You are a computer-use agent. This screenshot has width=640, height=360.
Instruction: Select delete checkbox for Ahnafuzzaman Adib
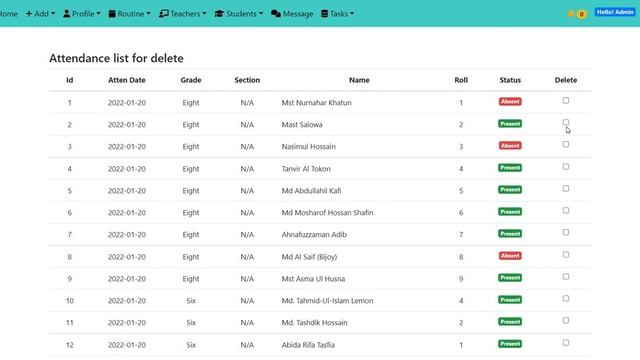(x=566, y=232)
